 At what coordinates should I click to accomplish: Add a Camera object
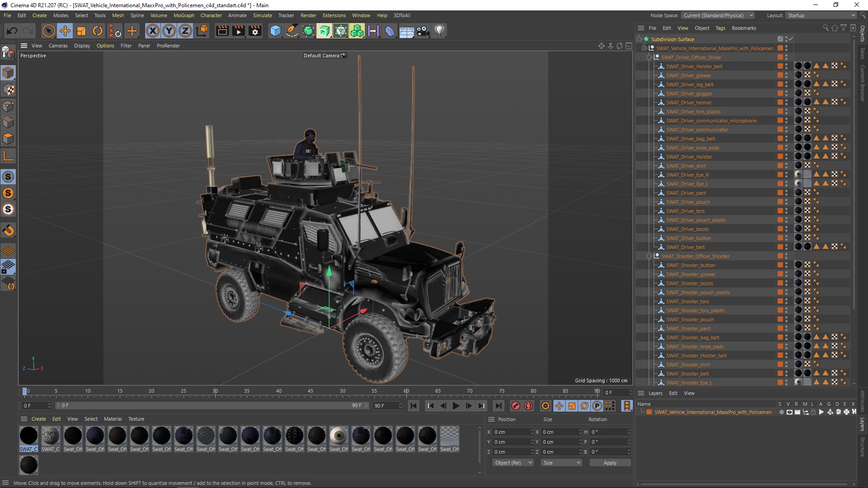423,31
